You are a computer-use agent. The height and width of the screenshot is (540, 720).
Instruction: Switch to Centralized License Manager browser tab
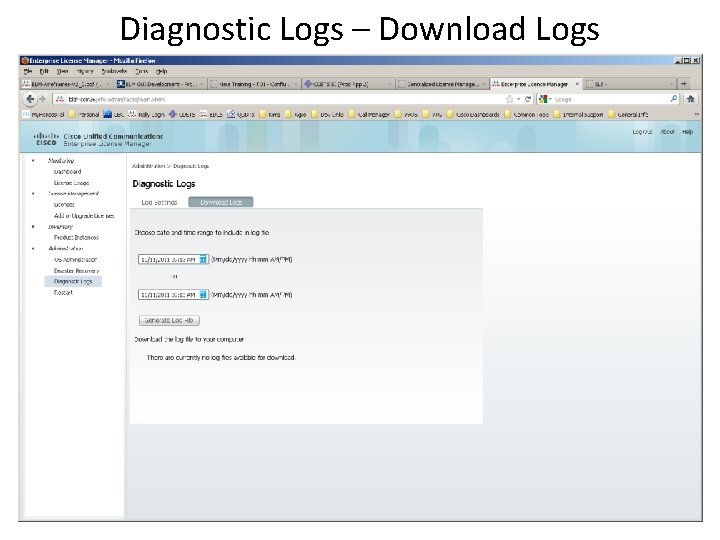441,84
